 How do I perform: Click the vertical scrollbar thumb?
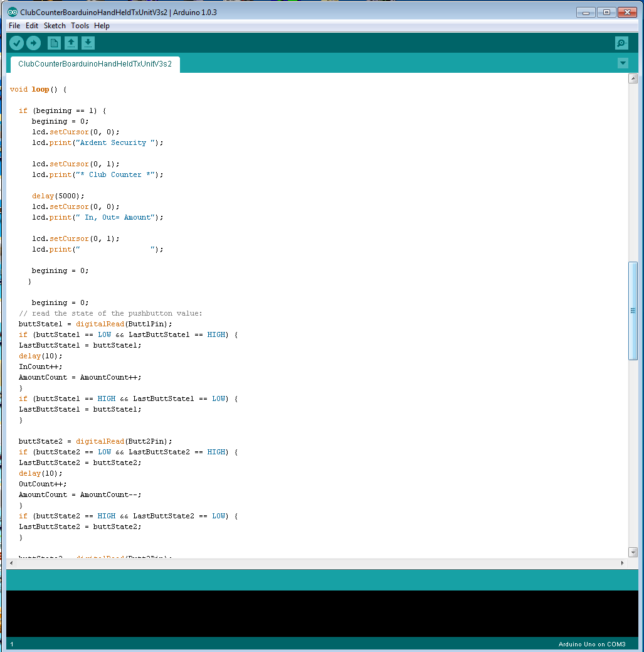point(633,311)
